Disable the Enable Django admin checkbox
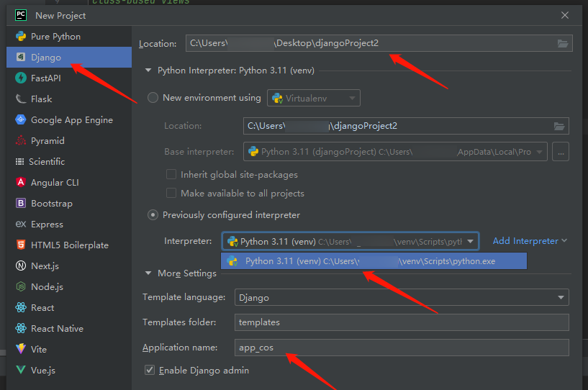Image resolution: width=588 pixels, height=390 pixels. point(150,371)
